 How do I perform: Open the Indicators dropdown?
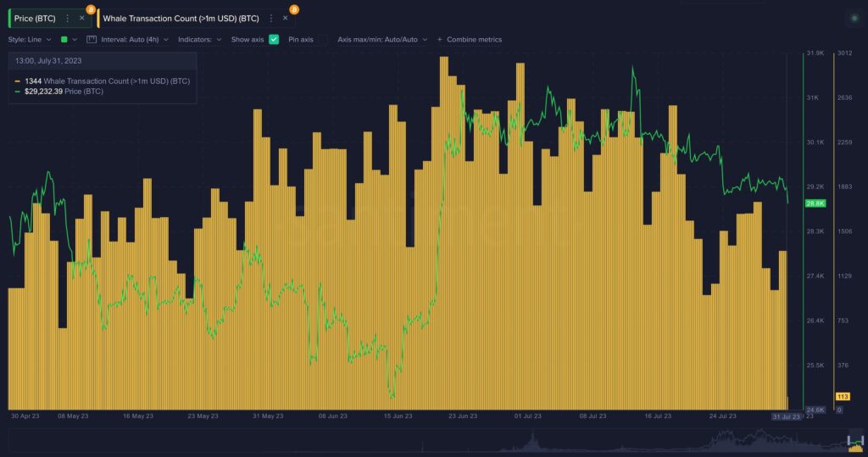pyautogui.click(x=199, y=39)
